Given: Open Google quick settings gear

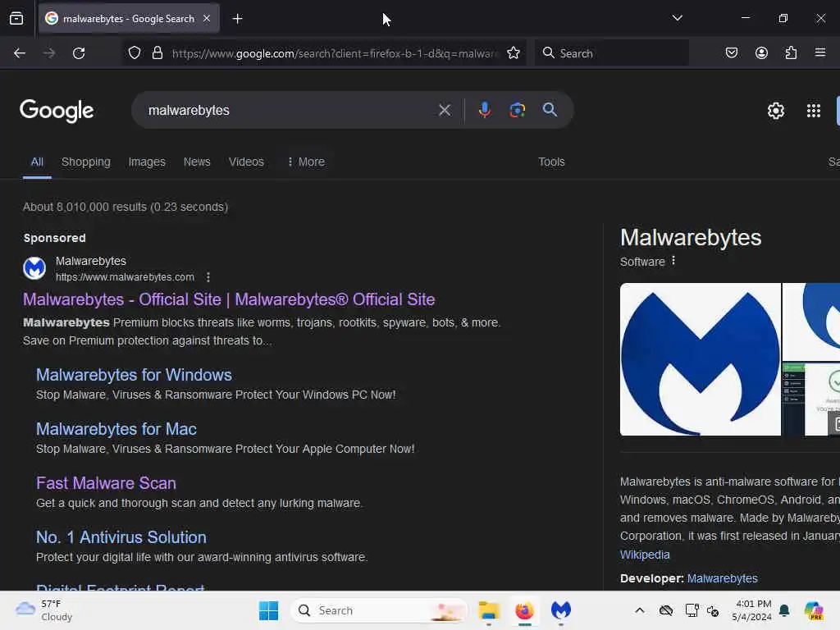Looking at the screenshot, I should (x=776, y=111).
